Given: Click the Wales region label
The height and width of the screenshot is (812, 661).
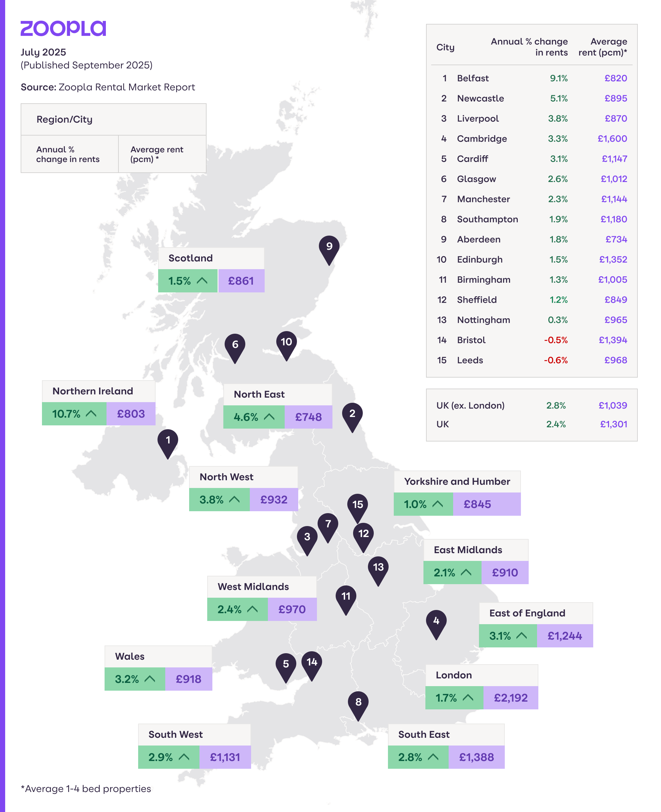Looking at the screenshot, I should point(130,656).
